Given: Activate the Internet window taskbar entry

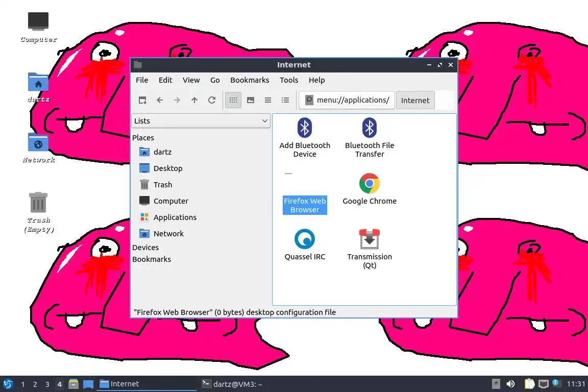Looking at the screenshot, I should click(x=146, y=384).
